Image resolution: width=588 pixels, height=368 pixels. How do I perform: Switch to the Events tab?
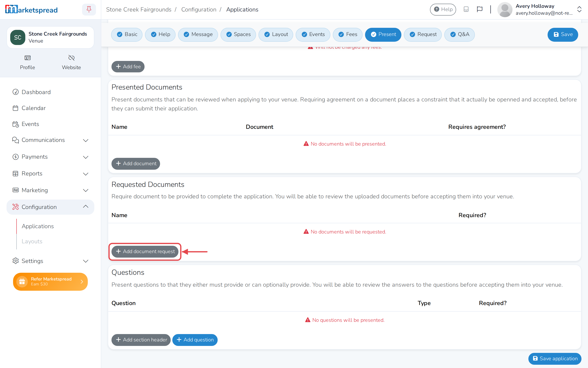coord(313,35)
